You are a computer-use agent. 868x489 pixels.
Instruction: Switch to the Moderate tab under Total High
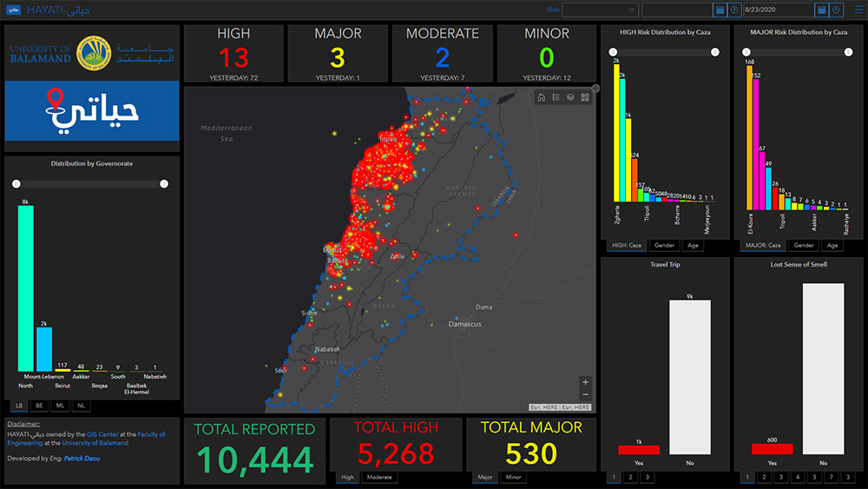pyautogui.click(x=378, y=477)
